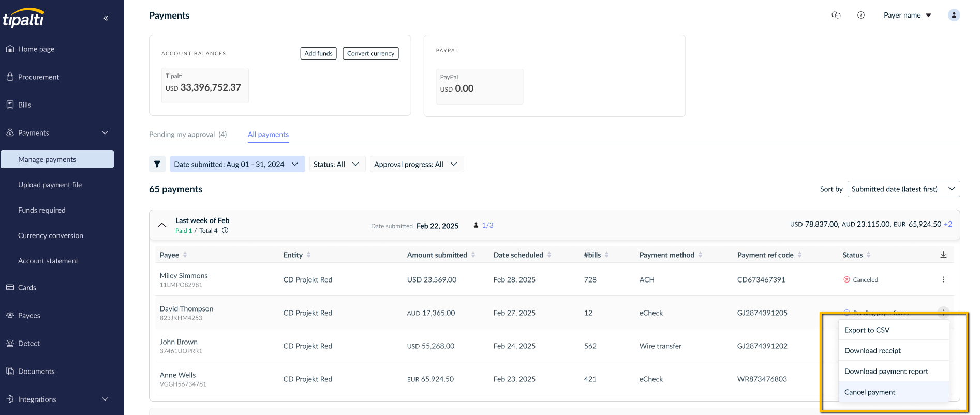The height and width of the screenshot is (415, 980).
Task: Open the Date submitted filter dropdown
Action: coord(237,164)
